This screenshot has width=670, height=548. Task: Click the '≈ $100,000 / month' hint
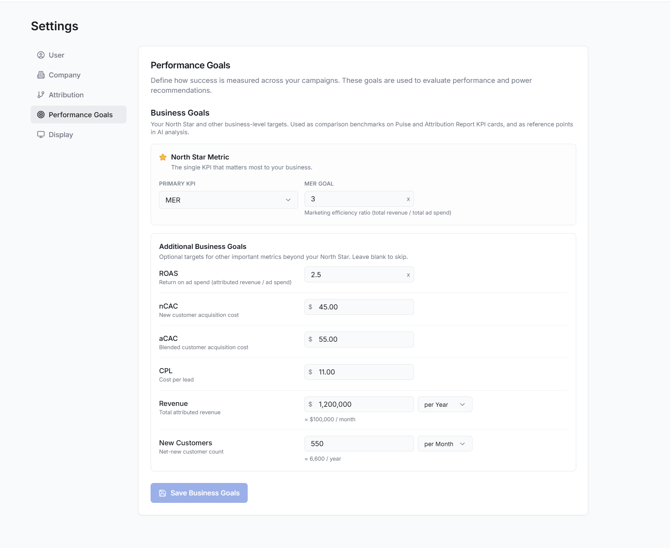[330, 419]
